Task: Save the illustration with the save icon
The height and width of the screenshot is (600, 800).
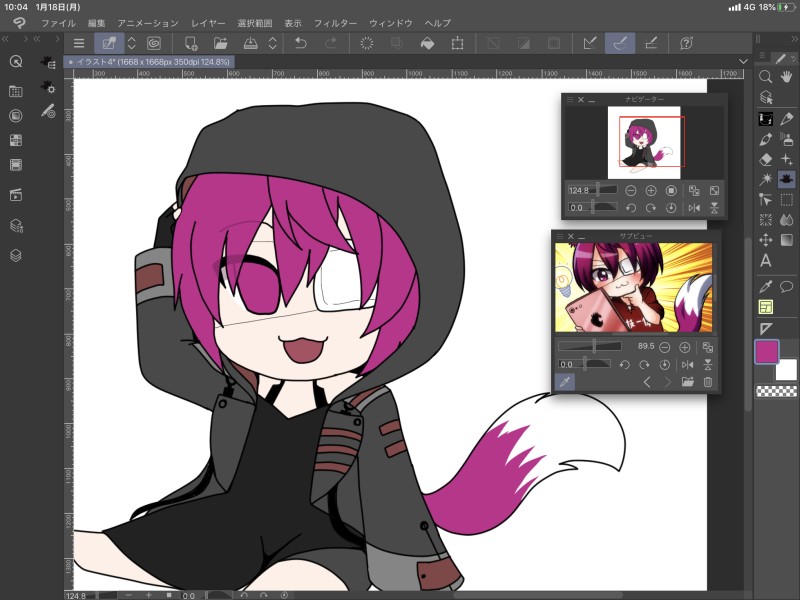Action: click(250, 43)
